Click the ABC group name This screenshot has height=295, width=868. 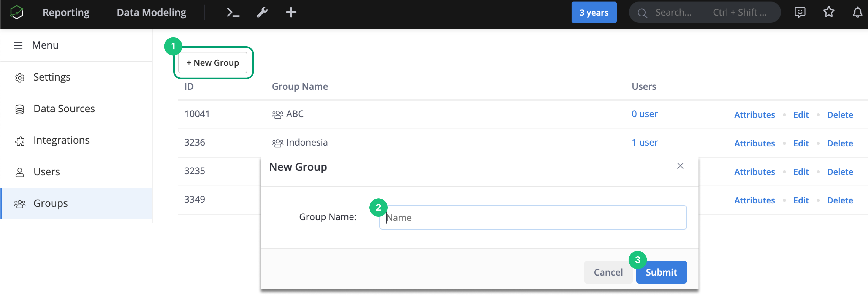pos(295,114)
